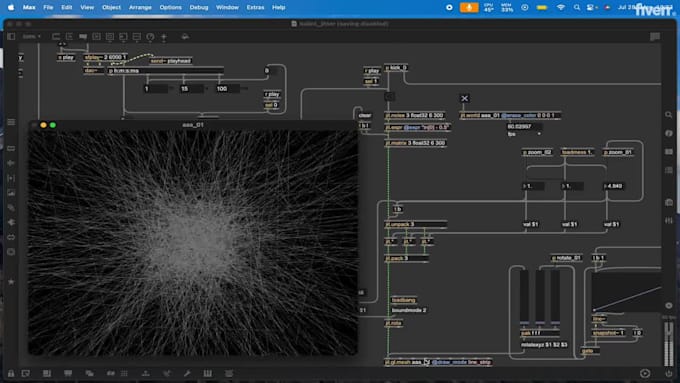Open the Max application menu
This screenshot has width=680, height=383.
29,7
